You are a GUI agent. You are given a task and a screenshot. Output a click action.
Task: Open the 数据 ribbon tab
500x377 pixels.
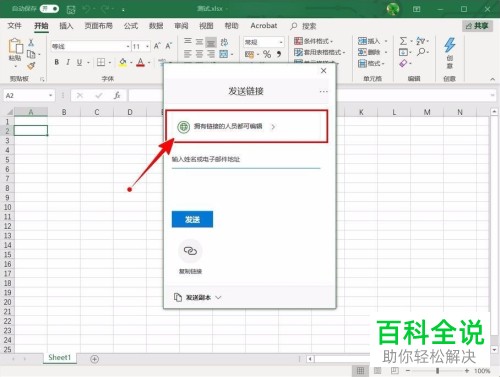pos(156,26)
